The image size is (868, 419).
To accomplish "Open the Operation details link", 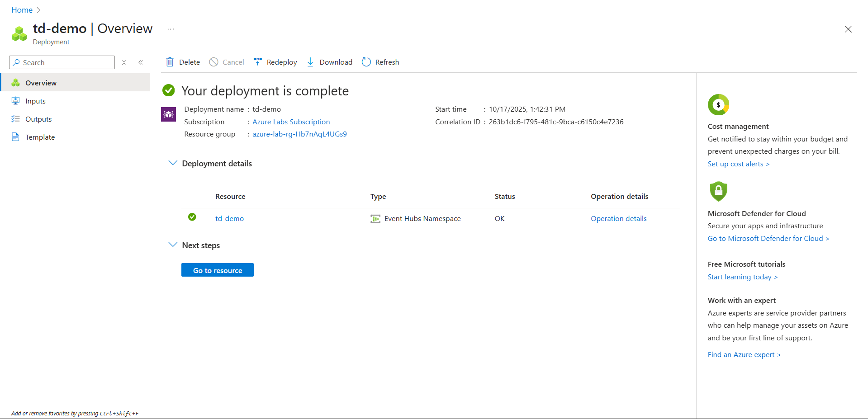I will coord(618,219).
